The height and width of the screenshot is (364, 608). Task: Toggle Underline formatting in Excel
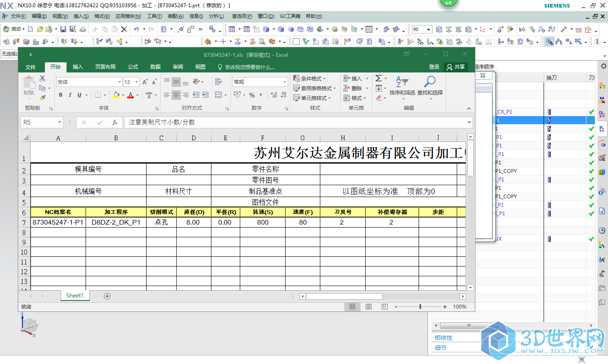(79, 95)
